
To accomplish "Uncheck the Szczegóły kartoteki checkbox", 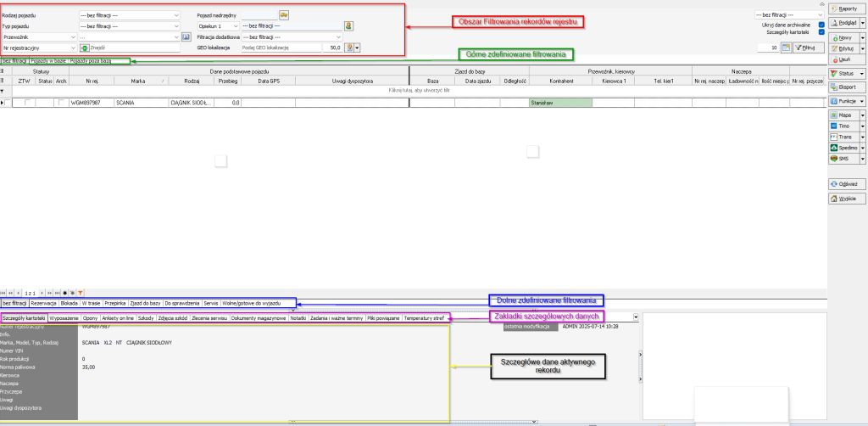I will (821, 33).
